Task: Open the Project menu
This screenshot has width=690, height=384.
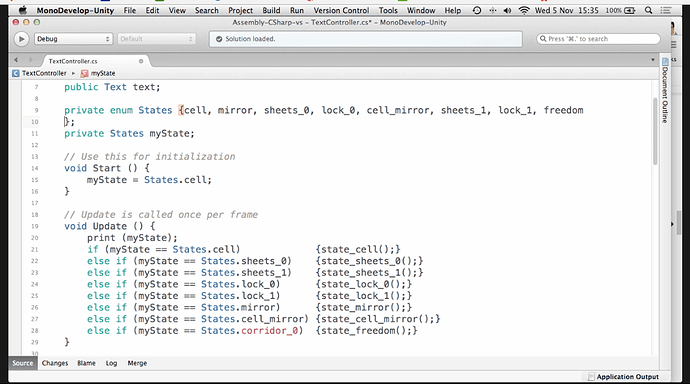Action: click(240, 10)
